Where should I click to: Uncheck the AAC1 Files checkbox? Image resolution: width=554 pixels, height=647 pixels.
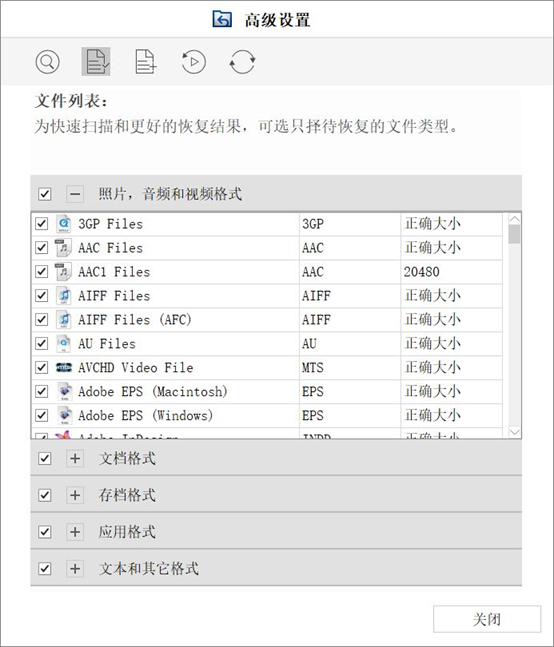tap(41, 272)
